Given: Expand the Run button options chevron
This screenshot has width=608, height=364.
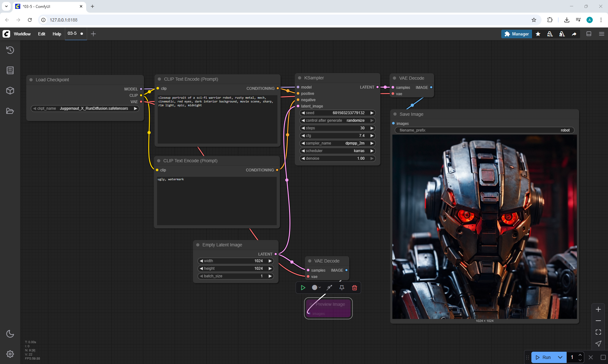Looking at the screenshot, I should pos(560,357).
